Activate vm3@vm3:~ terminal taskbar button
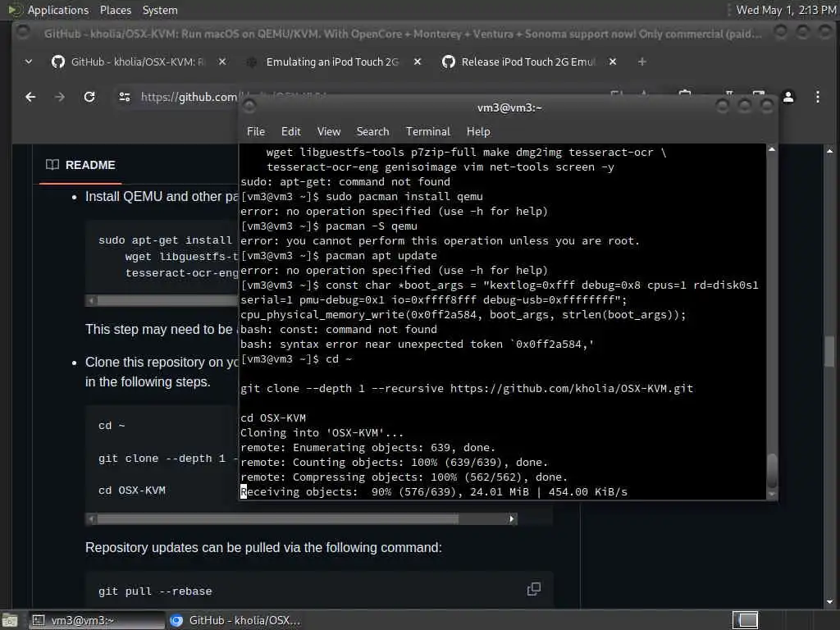Screen dimensions: 840x630 pos(97,620)
